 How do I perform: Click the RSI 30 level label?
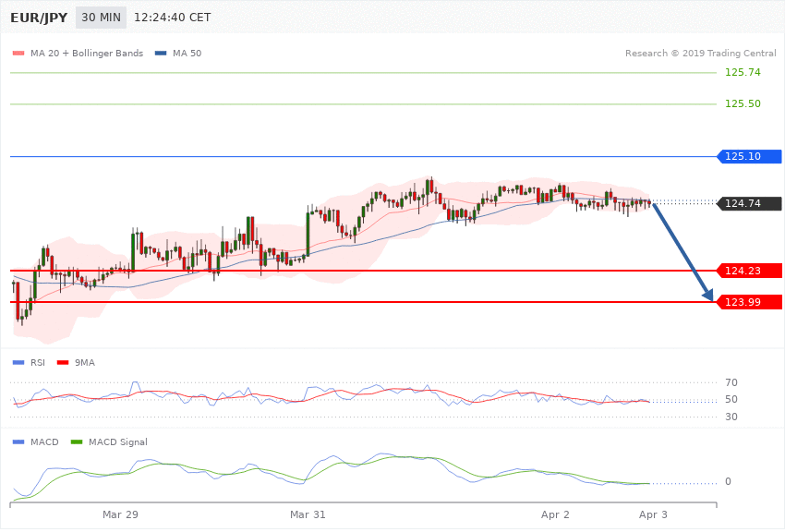pos(731,417)
